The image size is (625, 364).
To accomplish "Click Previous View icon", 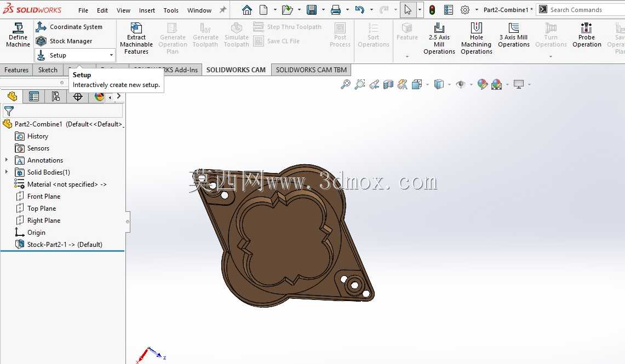I will (x=374, y=84).
